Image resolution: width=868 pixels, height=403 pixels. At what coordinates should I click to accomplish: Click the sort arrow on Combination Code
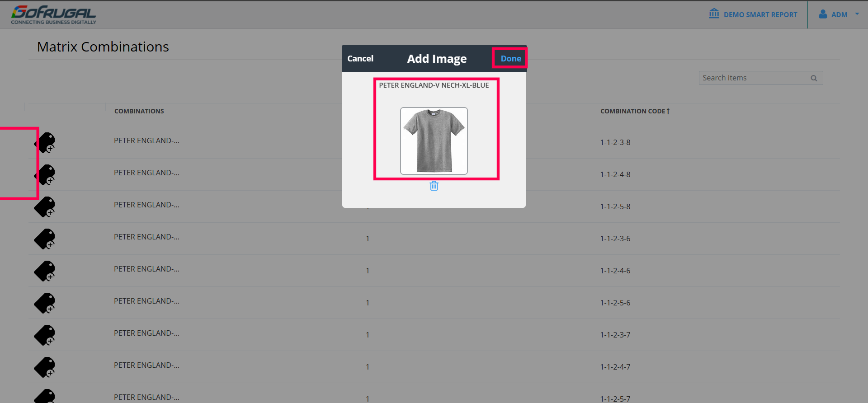click(x=668, y=111)
